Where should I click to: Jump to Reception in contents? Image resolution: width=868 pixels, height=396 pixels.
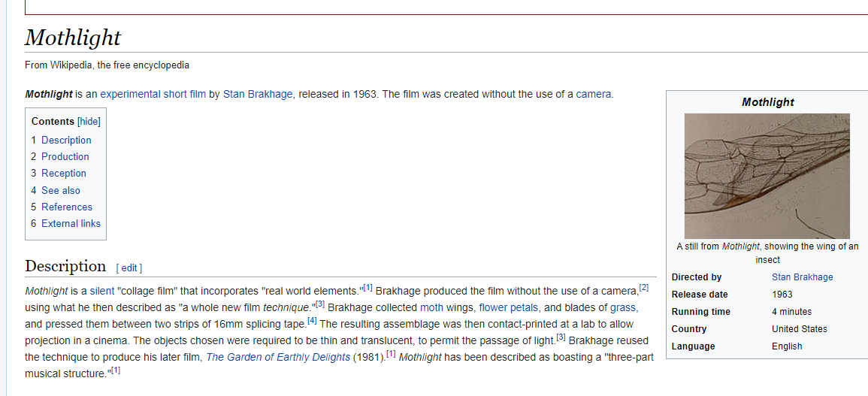pyautogui.click(x=64, y=174)
